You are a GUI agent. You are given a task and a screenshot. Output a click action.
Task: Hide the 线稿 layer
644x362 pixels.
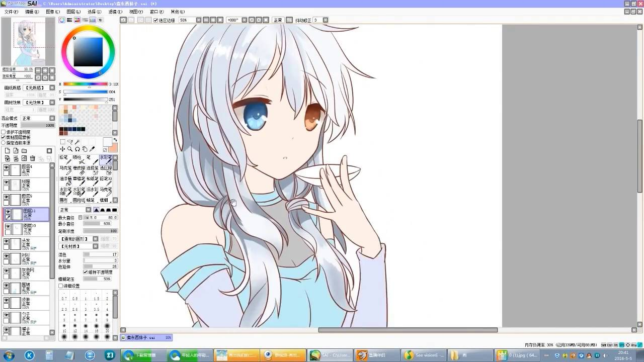(x=7, y=182)
